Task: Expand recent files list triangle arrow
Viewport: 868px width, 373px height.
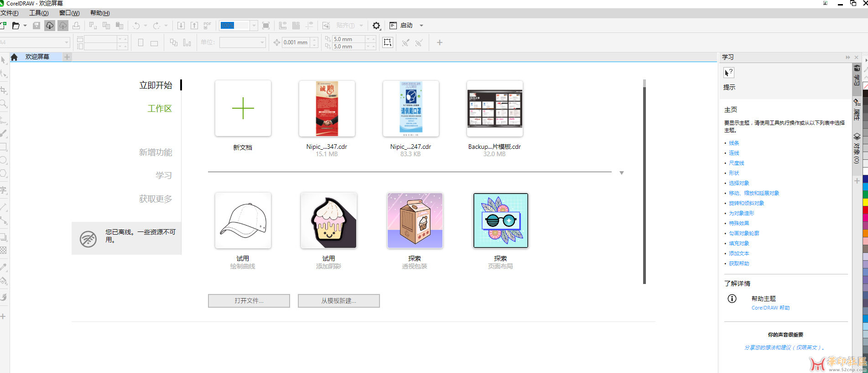Action: tap(622, 173)
